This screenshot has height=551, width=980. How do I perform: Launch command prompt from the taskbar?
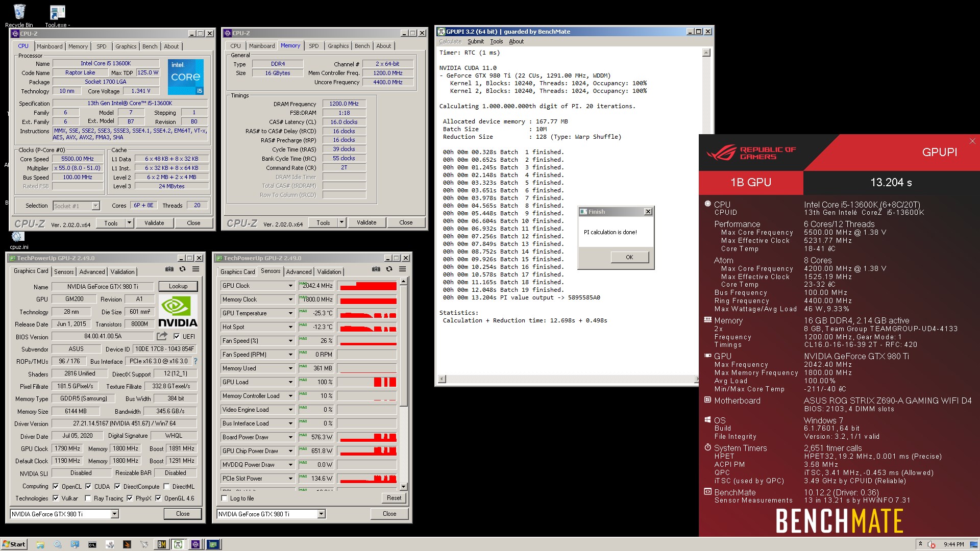click(x=92, y=544)
